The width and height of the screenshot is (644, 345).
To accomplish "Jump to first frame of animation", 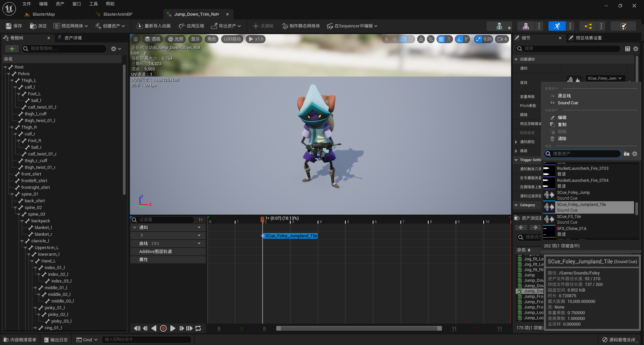I will pyautogui.click(x=137, y=328).
